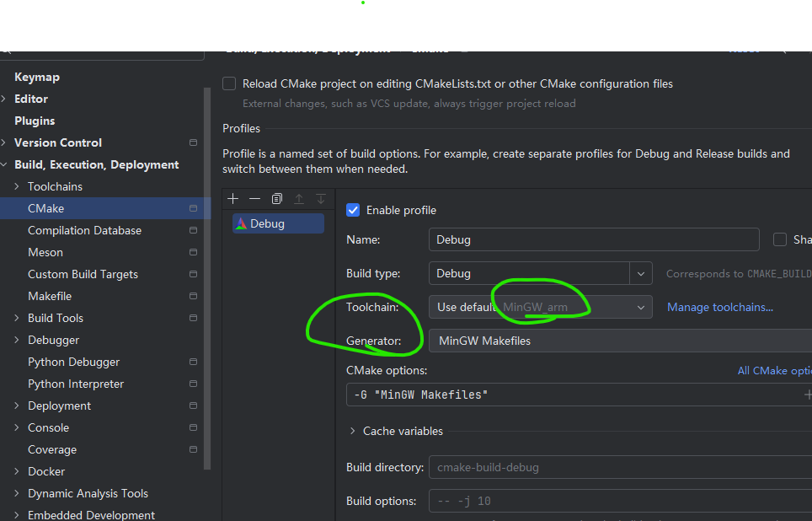Expand CMake options field with plus icon

[x=807, y=395]
